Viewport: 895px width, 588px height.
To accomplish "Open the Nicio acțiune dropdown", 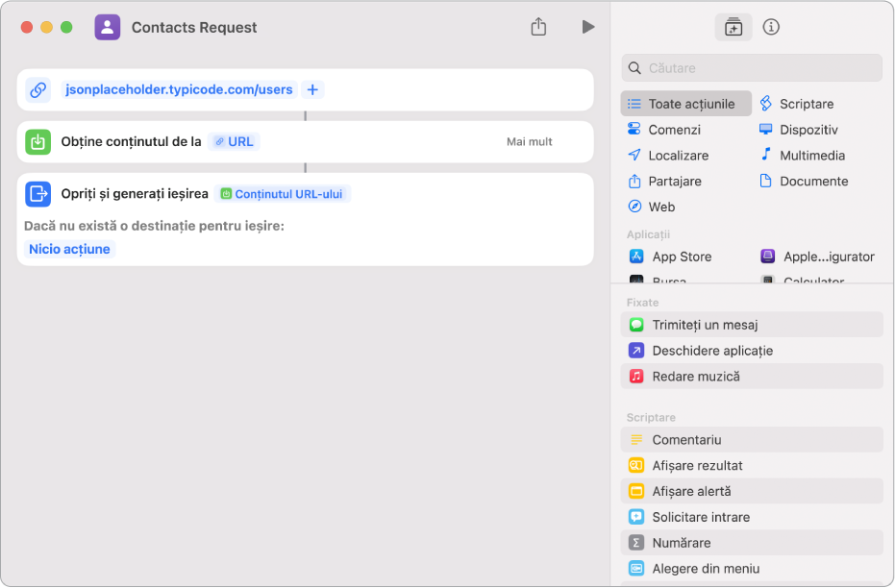I will tap(69, 249).
